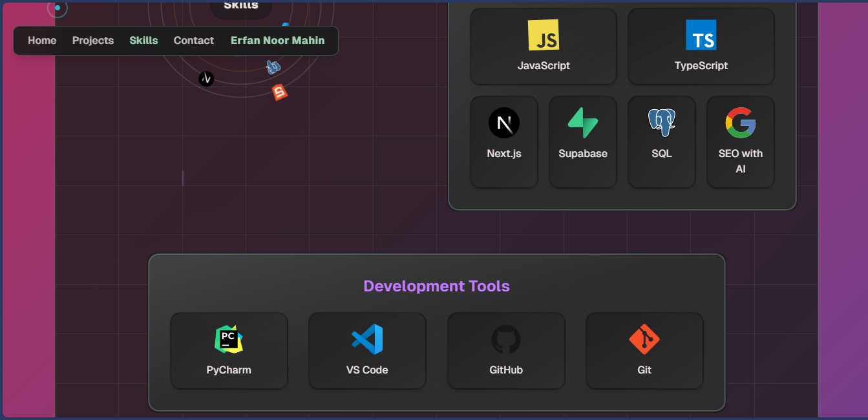Click the orbiting HTML5 shield icon
The height and width of the screenshot is (420, 868).
coord(279,93)
